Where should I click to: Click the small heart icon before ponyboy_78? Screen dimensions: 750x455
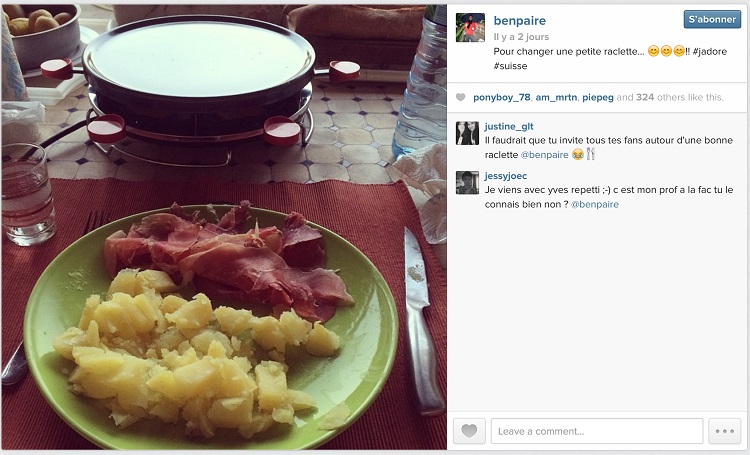pyautogui.click(x=460, y=98)
